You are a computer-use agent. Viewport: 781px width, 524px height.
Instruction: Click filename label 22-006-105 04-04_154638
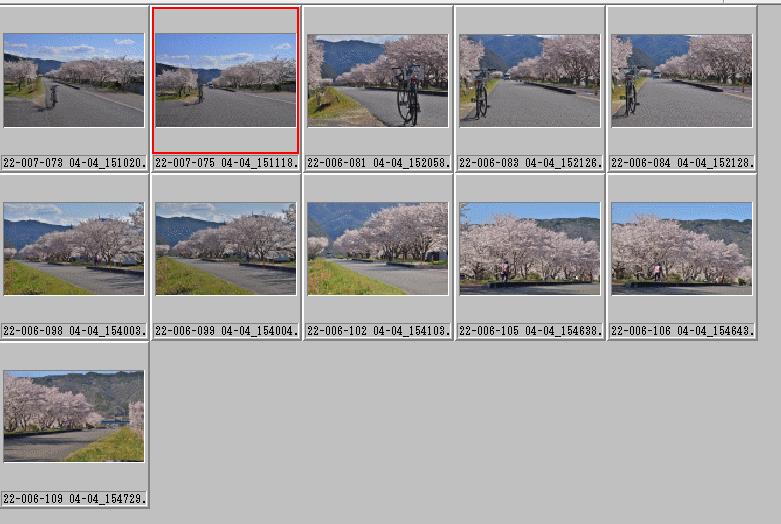530,330
